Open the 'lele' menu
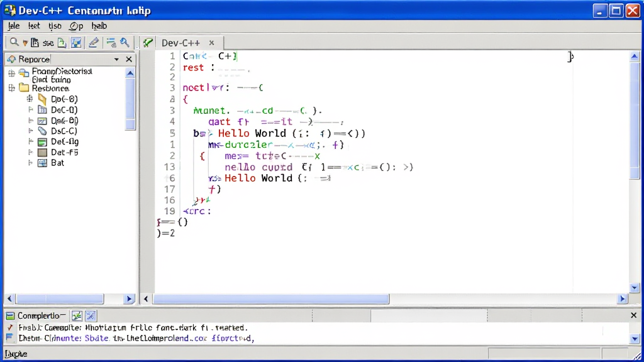The width and height of the screenshot is (644, 362). tap(14, 26)
